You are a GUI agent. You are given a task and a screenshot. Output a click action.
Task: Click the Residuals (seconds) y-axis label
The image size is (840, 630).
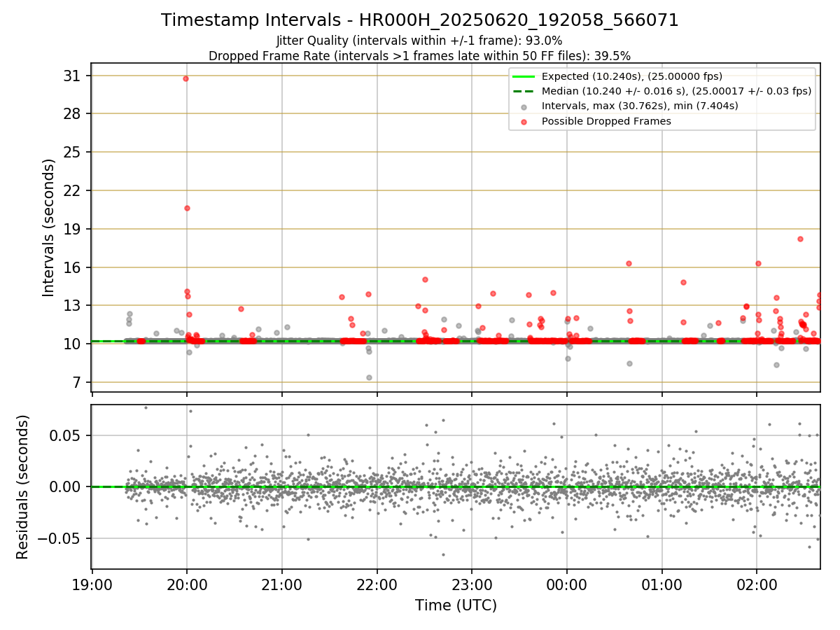click(x=23, y=486)
